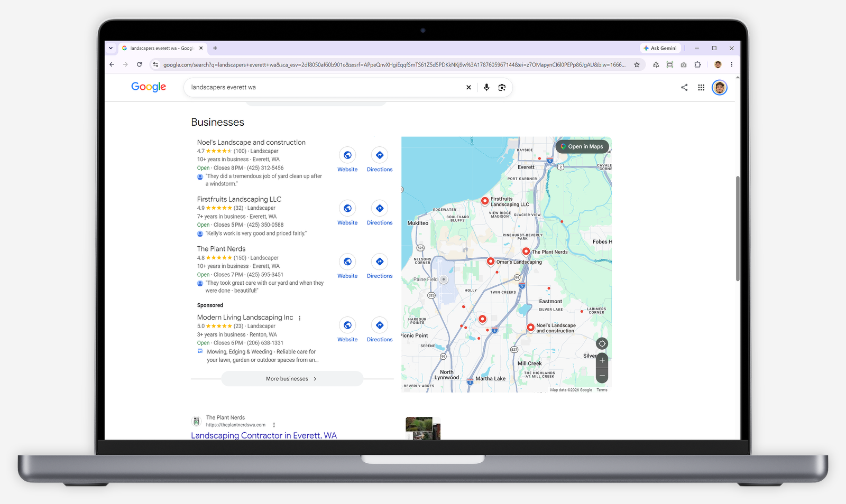Open Website for Firstfruits Landscaping LLC
The height and width of the screenshot is (504, 846).
pos(347,213)
